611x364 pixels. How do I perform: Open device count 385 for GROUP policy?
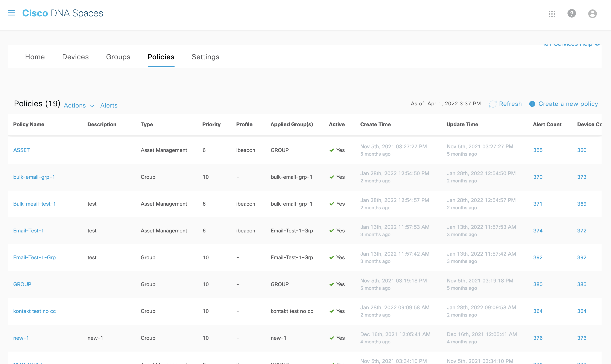[x=581, y=284]
